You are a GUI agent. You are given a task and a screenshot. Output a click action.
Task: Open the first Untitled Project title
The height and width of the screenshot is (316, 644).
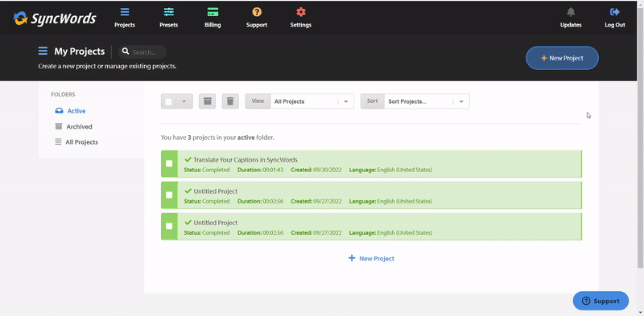215,191
